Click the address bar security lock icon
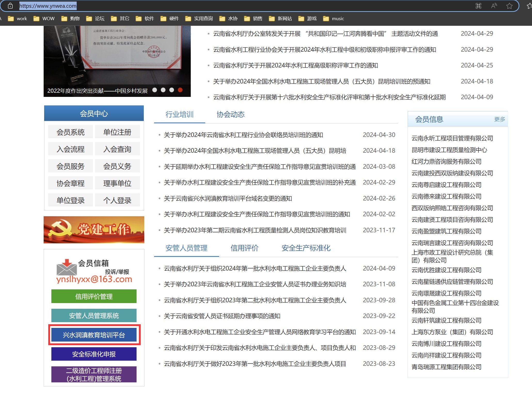 click(10, 6)
